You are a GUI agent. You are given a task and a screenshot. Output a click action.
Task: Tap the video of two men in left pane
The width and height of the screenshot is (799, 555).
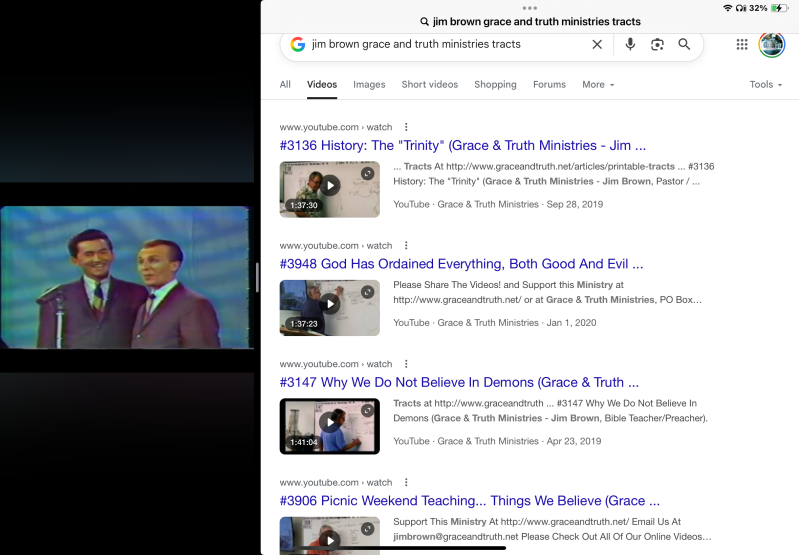(x=126, y=277)
